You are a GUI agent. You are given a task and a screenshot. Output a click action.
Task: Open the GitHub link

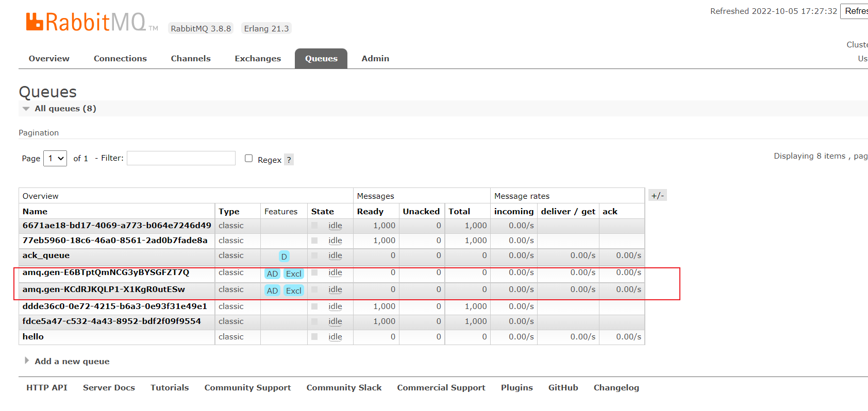click(x=563, y=387)
